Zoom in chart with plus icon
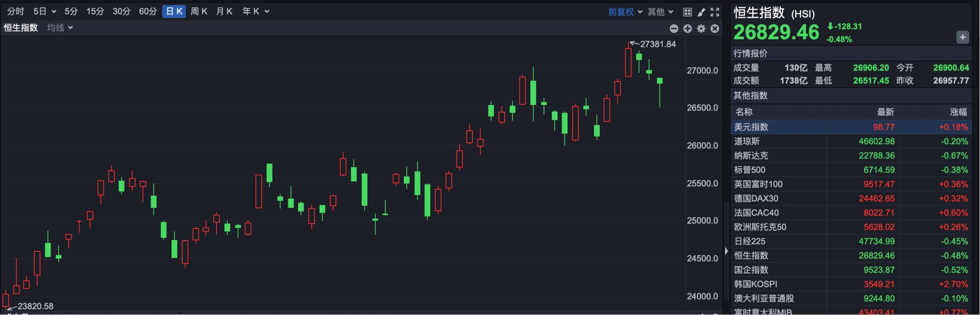Viewport: 980px width, 315px height. [x=688, y=29]
